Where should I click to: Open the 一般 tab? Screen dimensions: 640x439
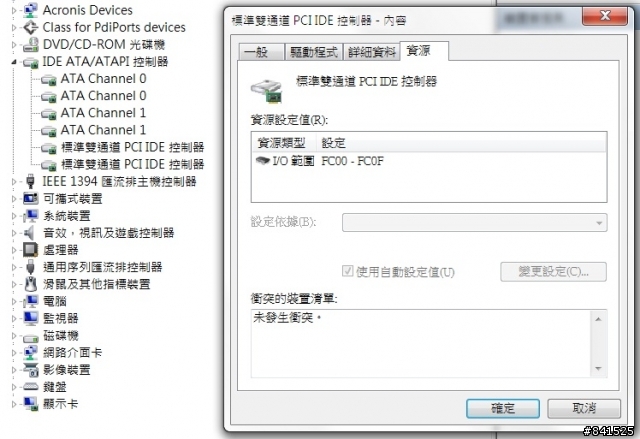(x=260, y=52)
